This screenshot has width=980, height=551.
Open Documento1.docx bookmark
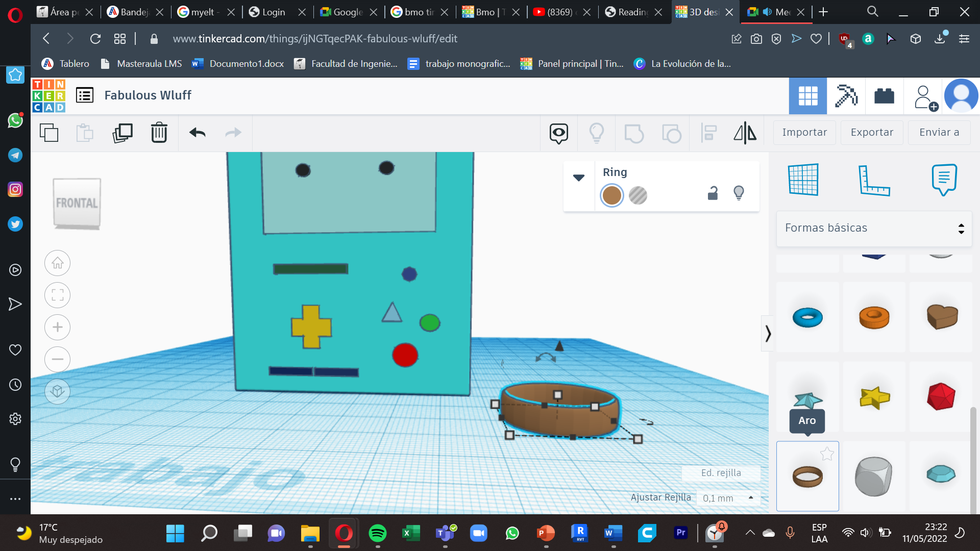tap(238, 64)
